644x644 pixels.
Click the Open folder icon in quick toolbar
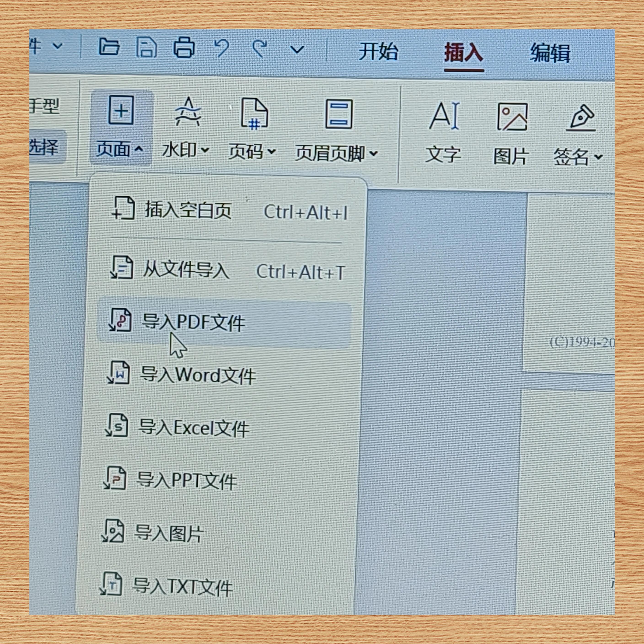(x=109, y=47)
